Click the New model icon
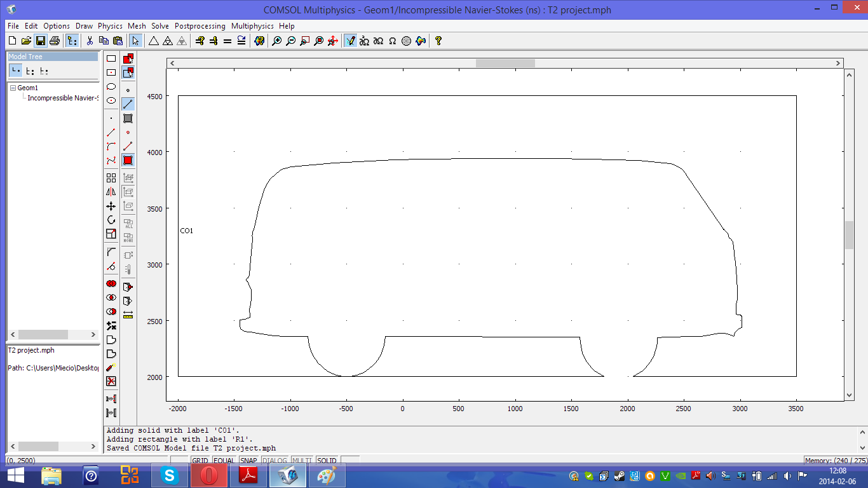Image resolution: width=868 pixels, height=488 pixels. tap(12, 41)
